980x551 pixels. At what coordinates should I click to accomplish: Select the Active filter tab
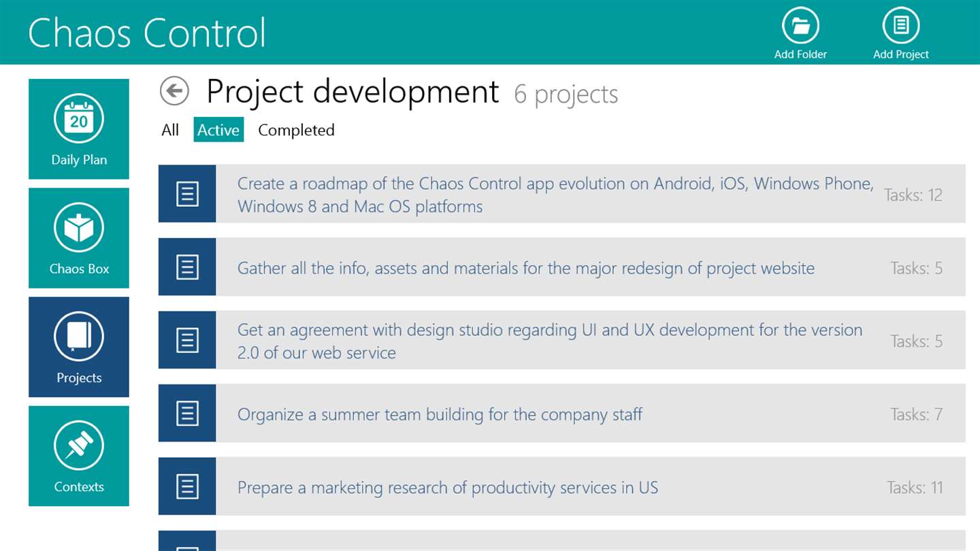point(218,130)
